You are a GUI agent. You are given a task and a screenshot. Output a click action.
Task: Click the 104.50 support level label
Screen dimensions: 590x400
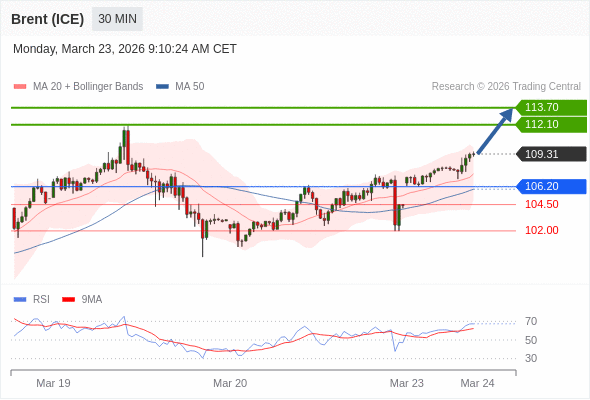[x=541, y=205]
